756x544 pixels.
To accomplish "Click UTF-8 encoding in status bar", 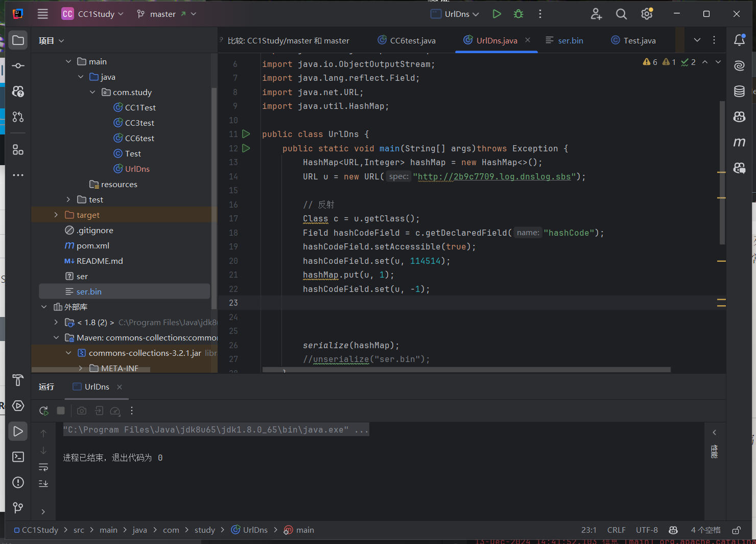I will point(647,530).
